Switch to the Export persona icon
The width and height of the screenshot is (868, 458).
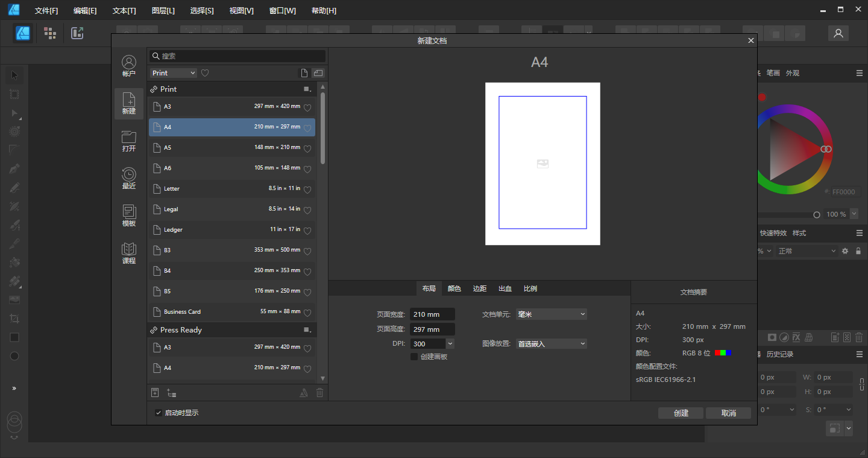click(77, 33)
